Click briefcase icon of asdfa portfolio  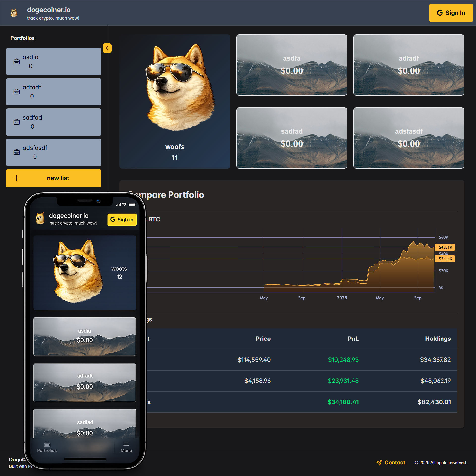coord(17,61)
